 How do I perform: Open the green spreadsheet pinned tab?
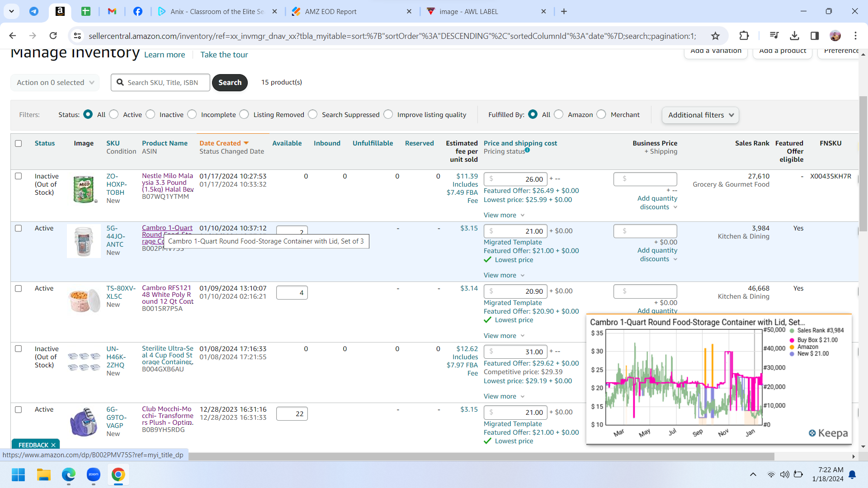[86, 11]
